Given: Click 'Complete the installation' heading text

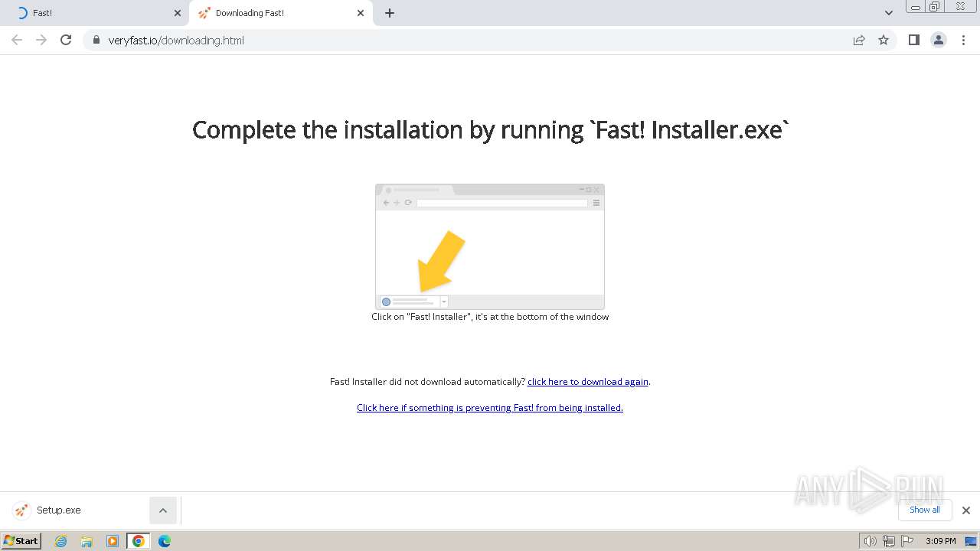Looking at the screenshot, I should [490, 130].
